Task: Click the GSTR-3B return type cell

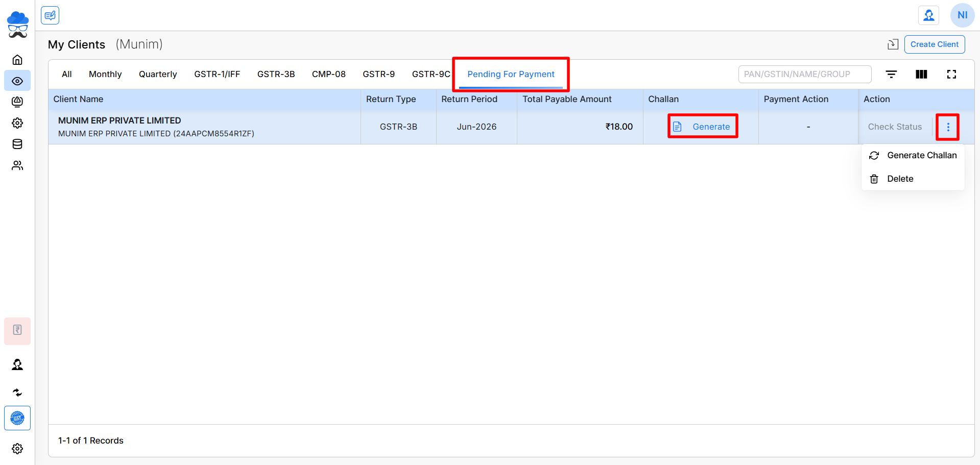Action: pos(398,127)
